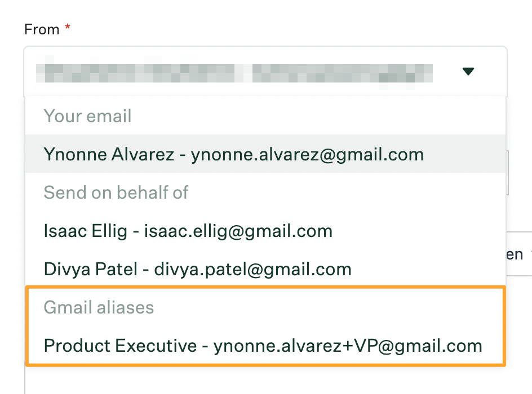Image resolution: width=532 pixels, height=394 pixels.
Task: Select the isaac.ellig@gmail.com address
Action: point(238,231)
